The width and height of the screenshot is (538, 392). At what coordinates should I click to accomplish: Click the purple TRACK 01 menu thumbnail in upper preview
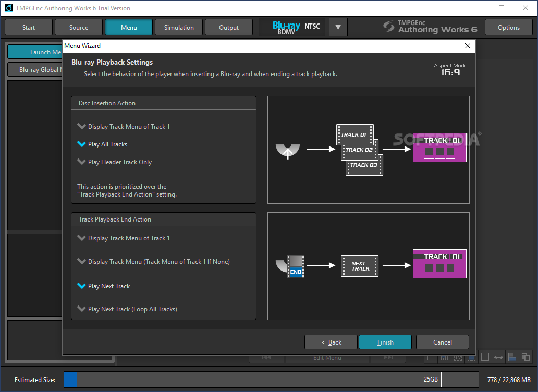coord(439,148)
